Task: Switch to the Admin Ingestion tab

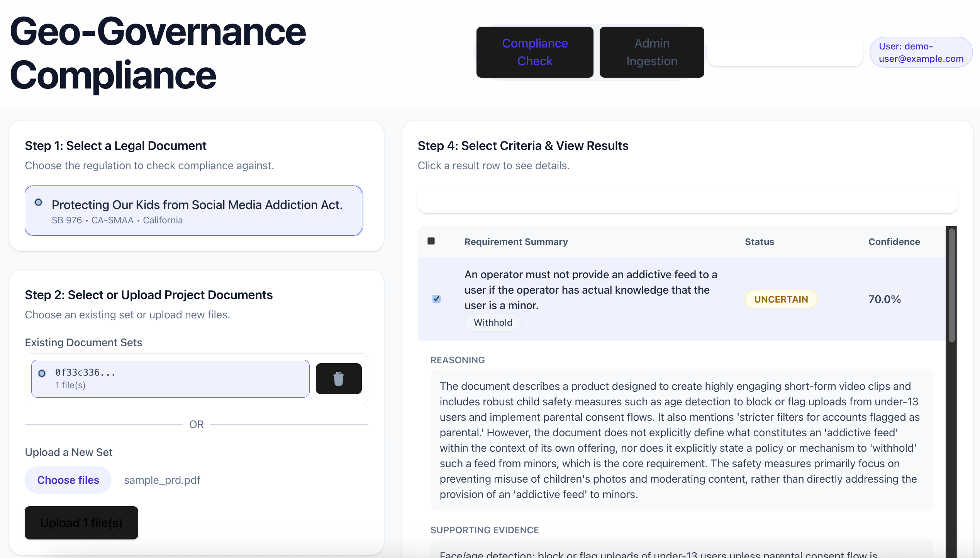Action: 651,52
